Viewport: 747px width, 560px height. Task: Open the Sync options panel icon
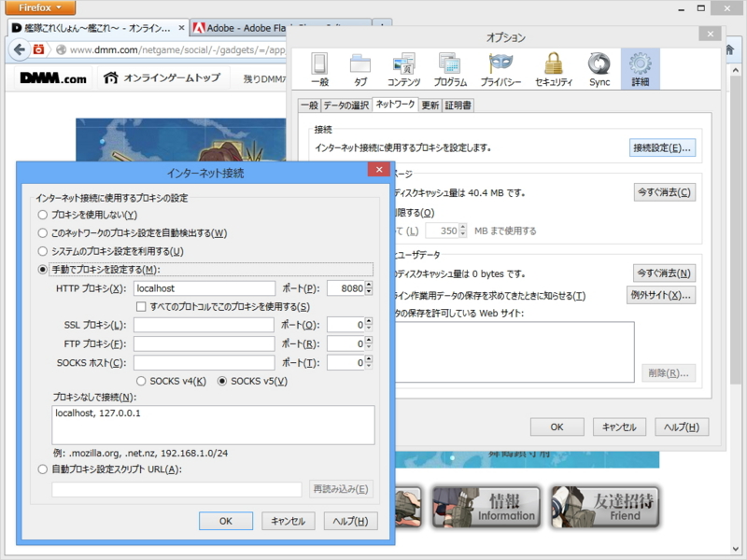coord(599,69)
